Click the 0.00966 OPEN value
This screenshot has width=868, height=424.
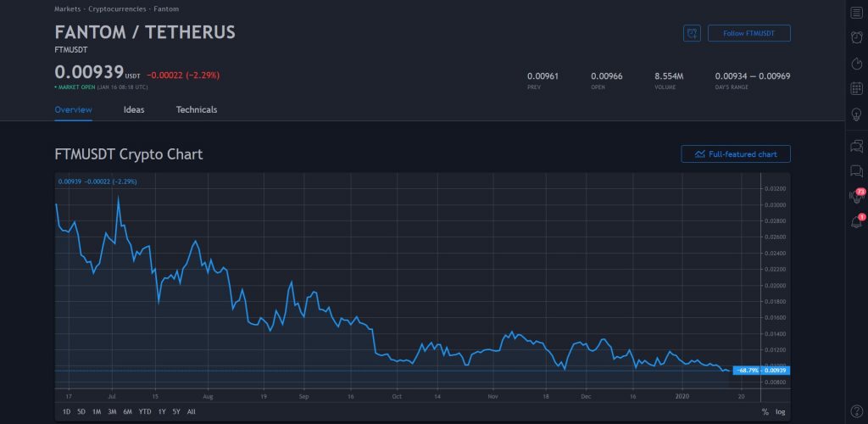click(x=607, y=76)
